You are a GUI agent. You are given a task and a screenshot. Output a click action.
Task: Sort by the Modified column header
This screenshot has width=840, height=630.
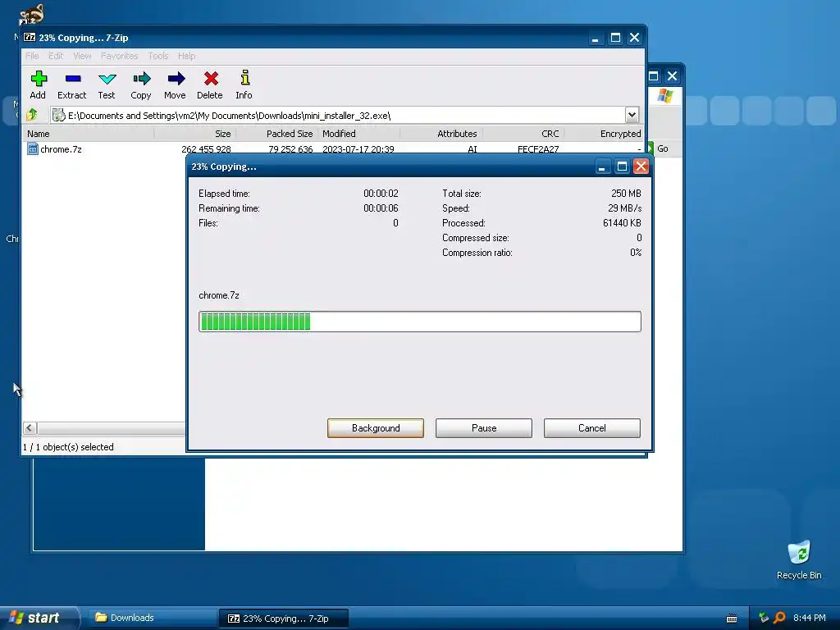click(x=359, y=134)
